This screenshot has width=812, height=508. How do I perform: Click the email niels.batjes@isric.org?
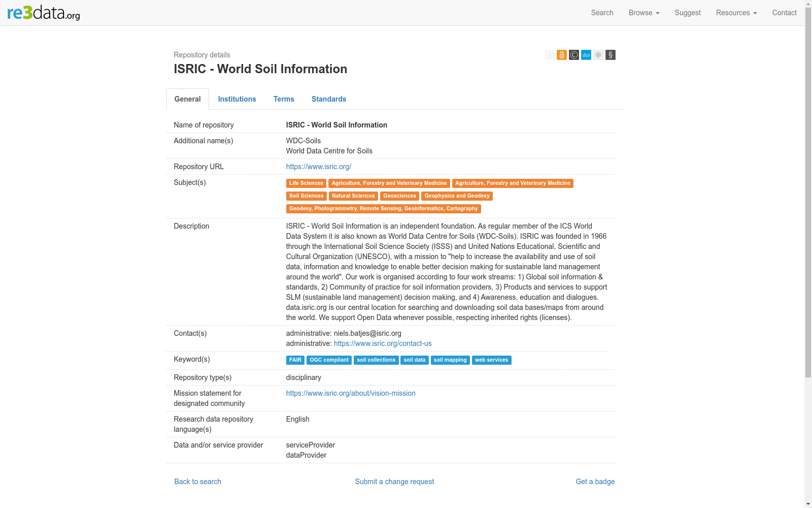coord(367,333)
